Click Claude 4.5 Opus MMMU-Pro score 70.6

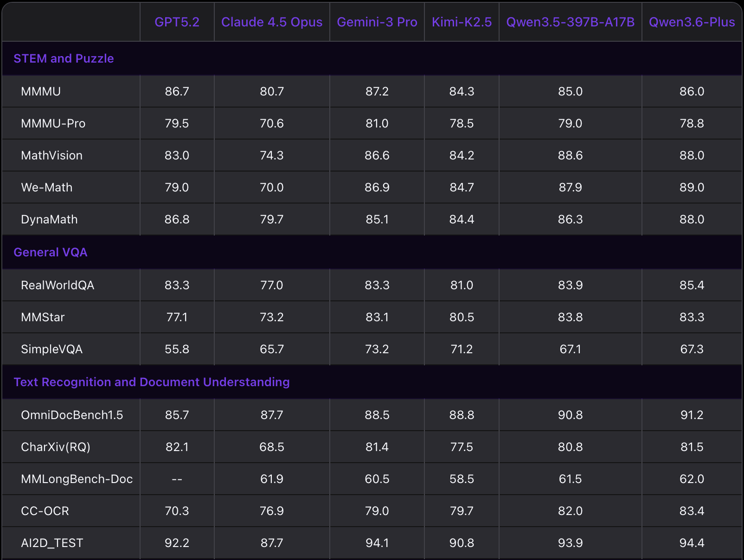tap(272, 123)
